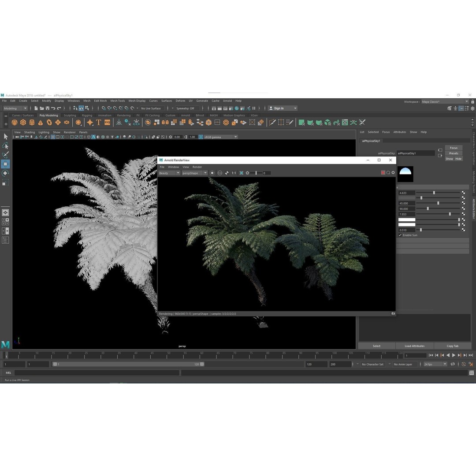Click the SVG import shelf icon
Image resolution: width=476 pixels, height=476 pixels.
tap(107, 123)
